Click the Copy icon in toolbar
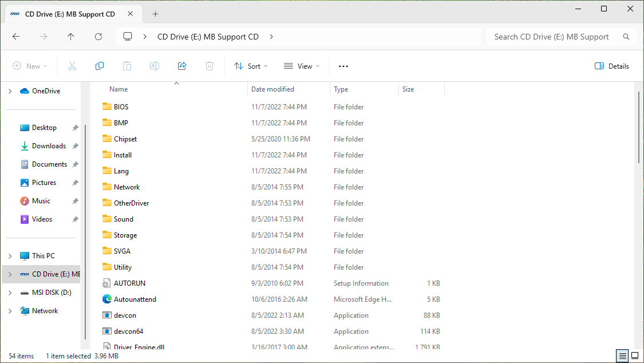644x363 pixels. click(100, 66)
